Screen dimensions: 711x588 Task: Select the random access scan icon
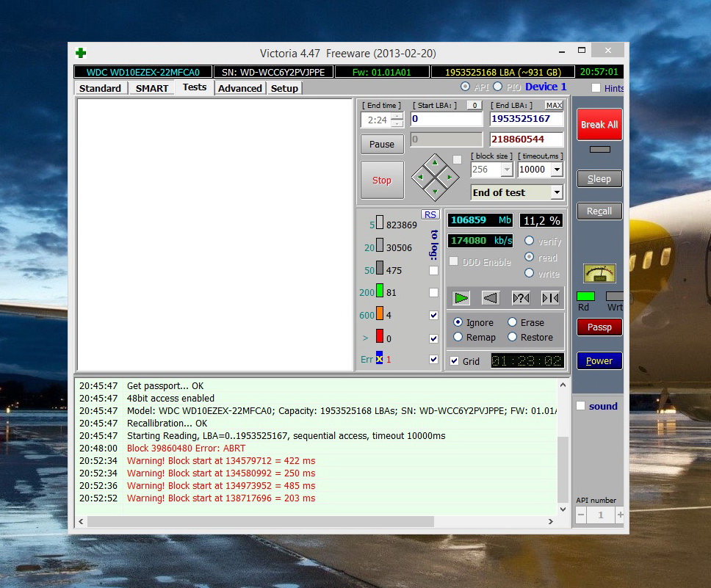pyautogui.click(x=521, y=297)
